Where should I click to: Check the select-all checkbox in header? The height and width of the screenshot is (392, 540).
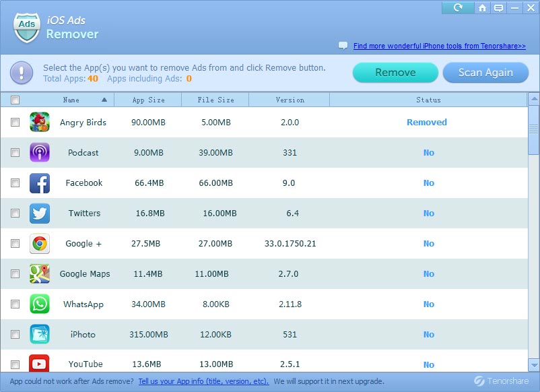[15, 100]
